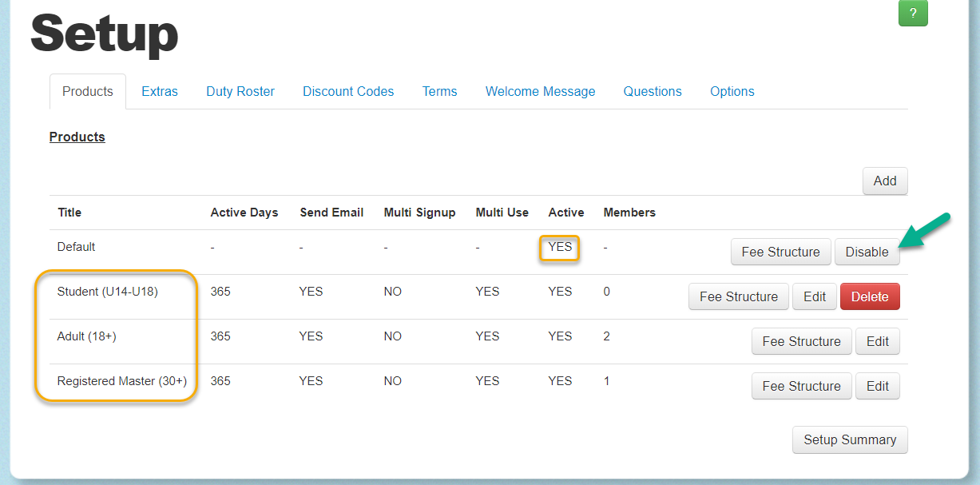980x485 pixels.
Task: Click the Members count 1 for Registered Master
Action: 607,381
